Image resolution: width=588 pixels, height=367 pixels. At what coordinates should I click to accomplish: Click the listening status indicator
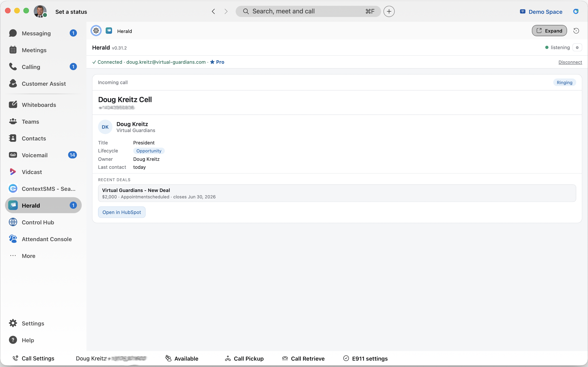[x=557, y=47]
